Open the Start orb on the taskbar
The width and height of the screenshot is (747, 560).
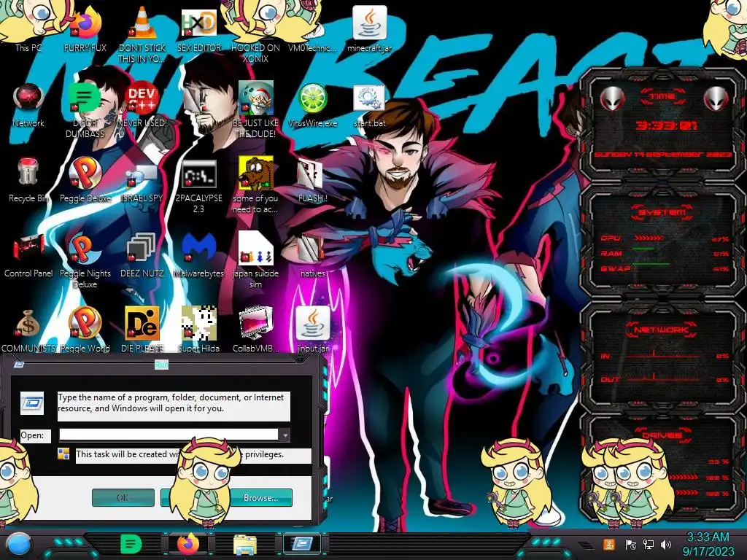[19, 545]
